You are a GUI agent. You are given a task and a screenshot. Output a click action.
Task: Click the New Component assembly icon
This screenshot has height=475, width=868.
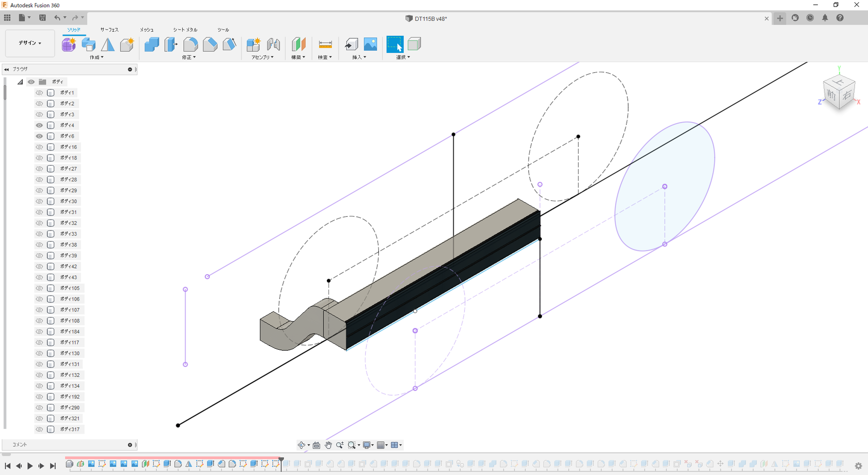(253, 45)
